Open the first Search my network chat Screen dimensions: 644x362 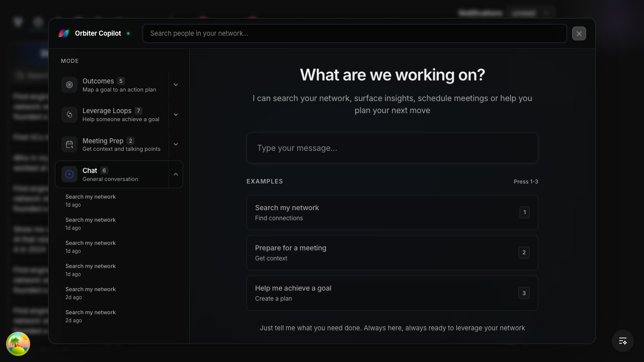click(x=91, y=200)
